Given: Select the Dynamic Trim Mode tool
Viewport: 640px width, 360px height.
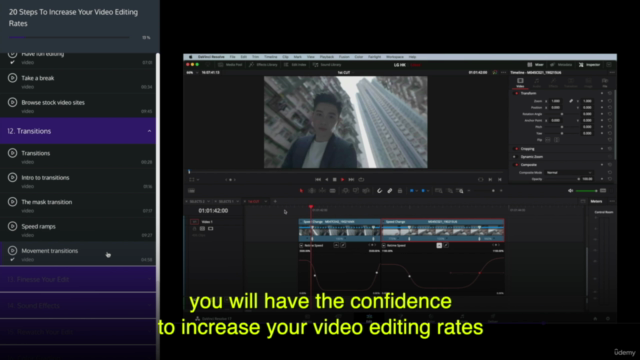Looking at the screenshot, I should click(322, 191).
